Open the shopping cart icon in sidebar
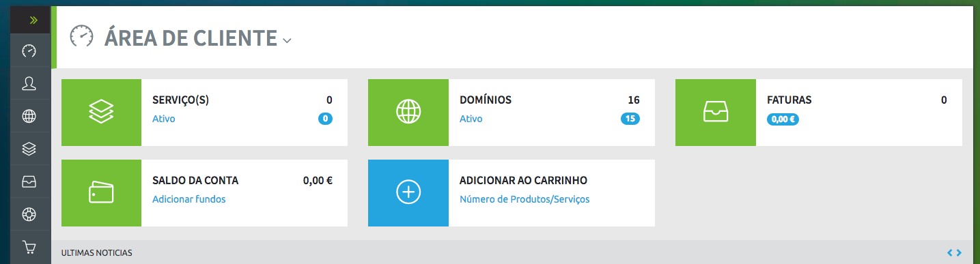Screen dimensions: 980x264 29,247
